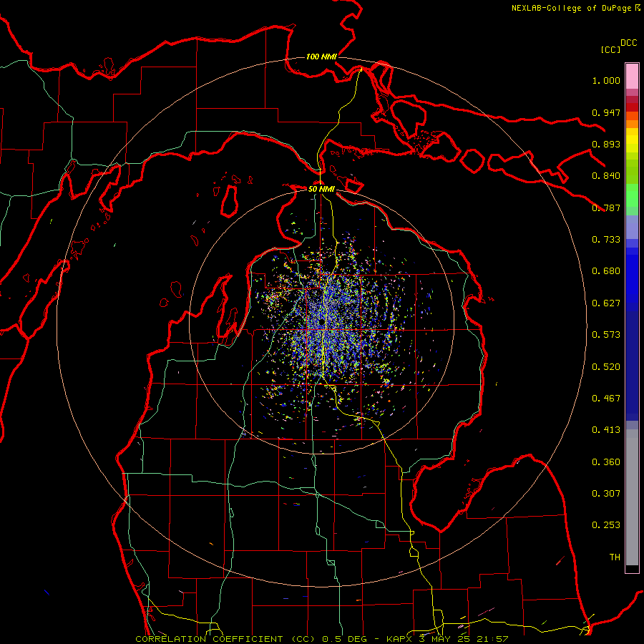
Task: Click the 1.000 scale value
Action: pyautogui.click(x=606, y=80)
